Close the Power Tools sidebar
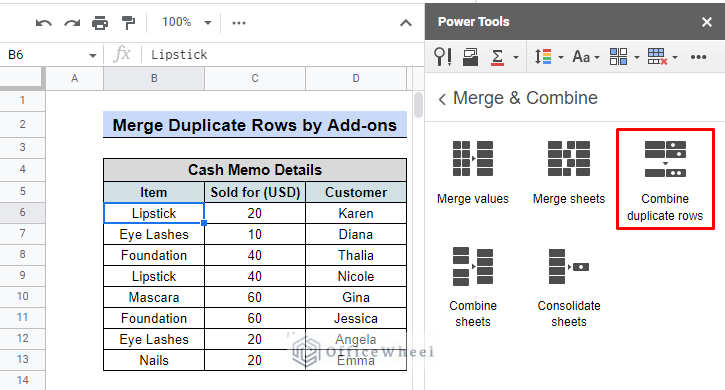The width and height of the screenshot is (725, 390). pyautogui.click(x=707, y=22)
